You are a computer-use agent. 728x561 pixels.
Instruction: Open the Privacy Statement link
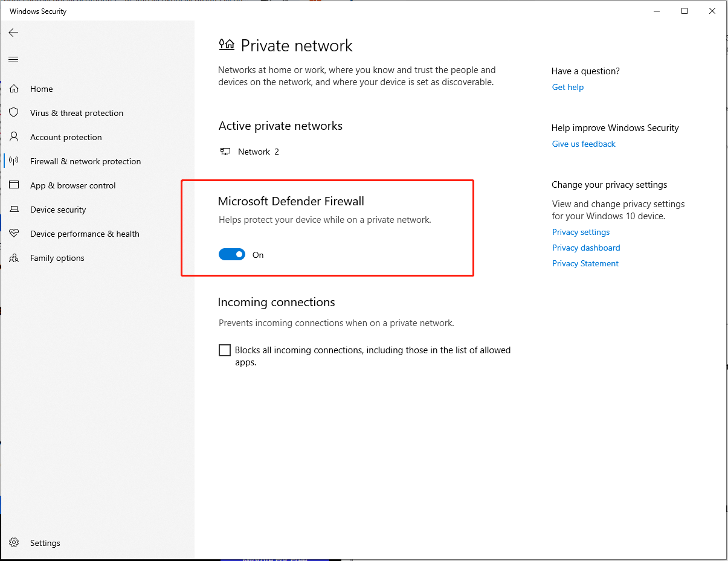(x=585, y=263)
